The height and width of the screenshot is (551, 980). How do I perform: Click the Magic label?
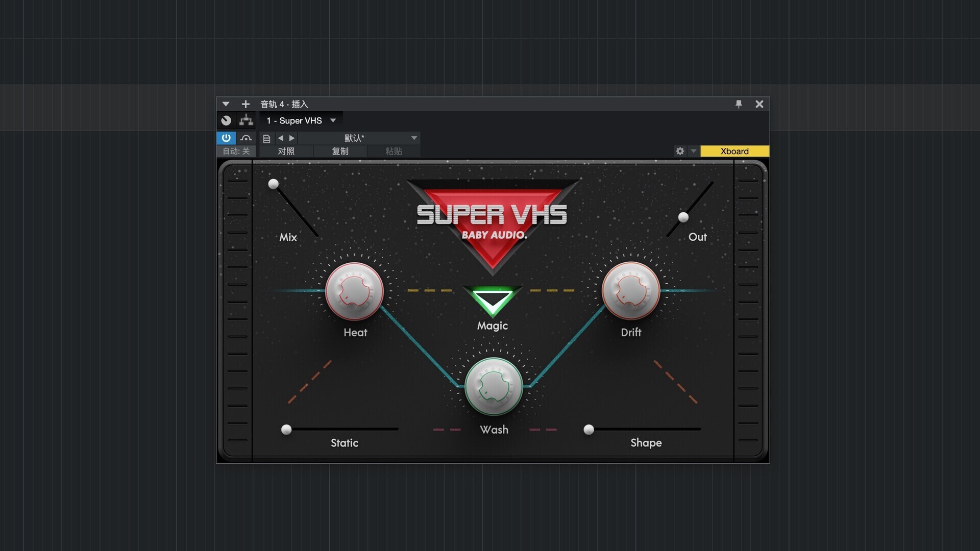coord(493,326)
